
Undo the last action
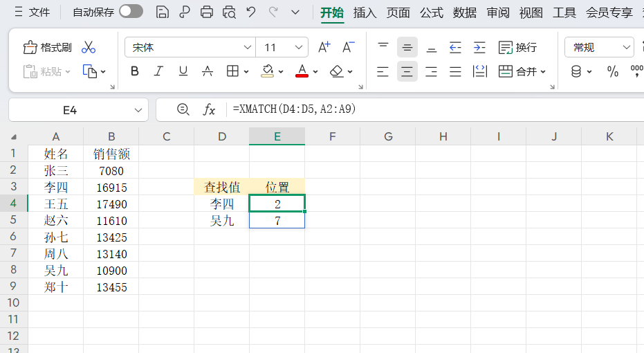[251, 12]
